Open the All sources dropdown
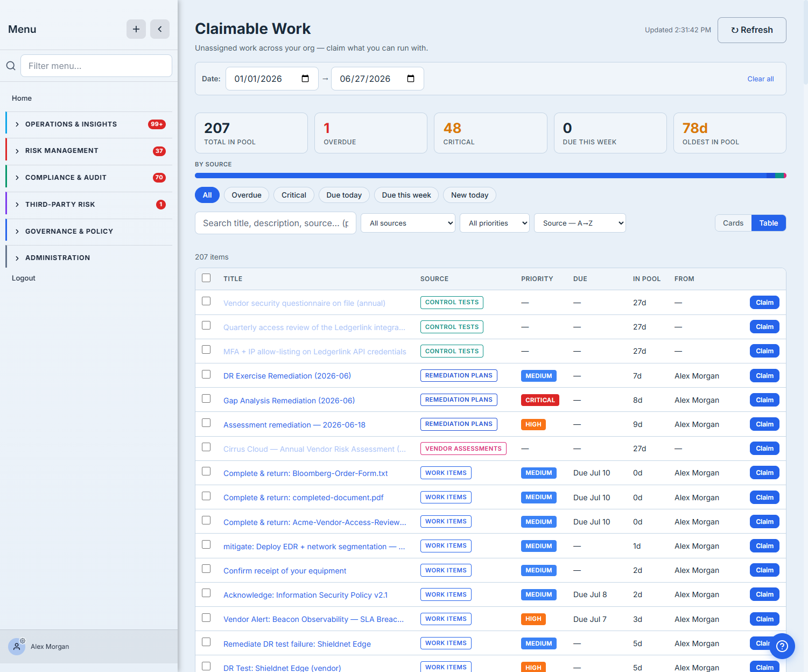This screenshot has height=672, width=808. (408, 223)
